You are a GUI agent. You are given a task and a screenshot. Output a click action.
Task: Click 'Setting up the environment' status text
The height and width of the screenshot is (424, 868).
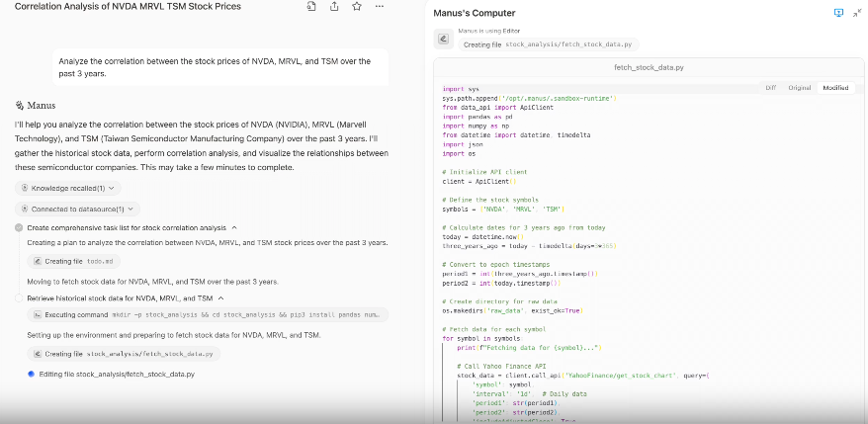174,335
